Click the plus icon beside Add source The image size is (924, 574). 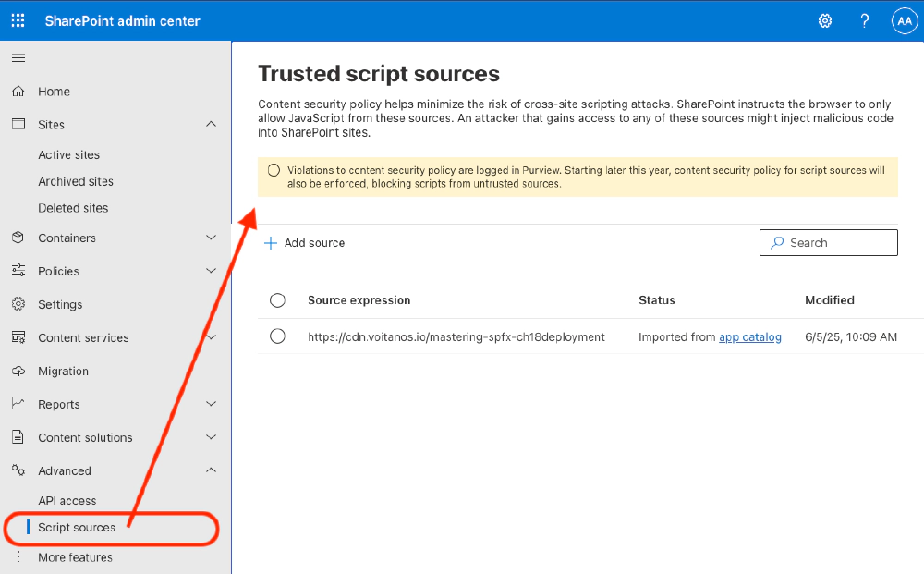271,243
